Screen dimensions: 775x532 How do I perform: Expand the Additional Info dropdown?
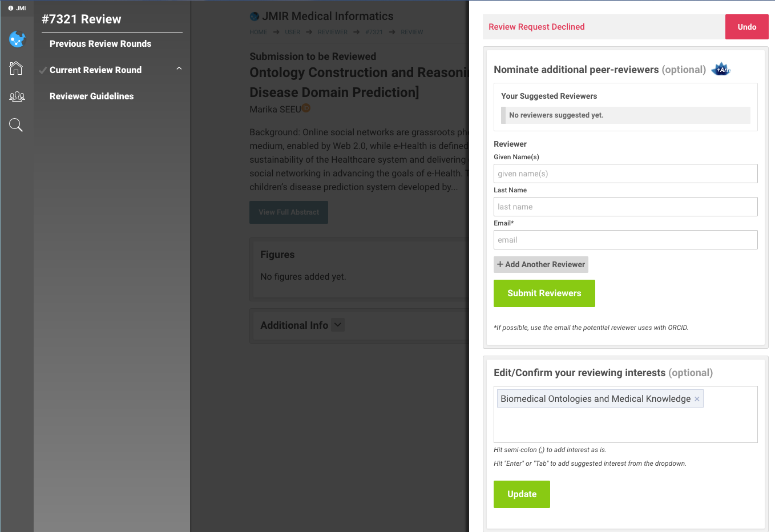pos(338,325)
